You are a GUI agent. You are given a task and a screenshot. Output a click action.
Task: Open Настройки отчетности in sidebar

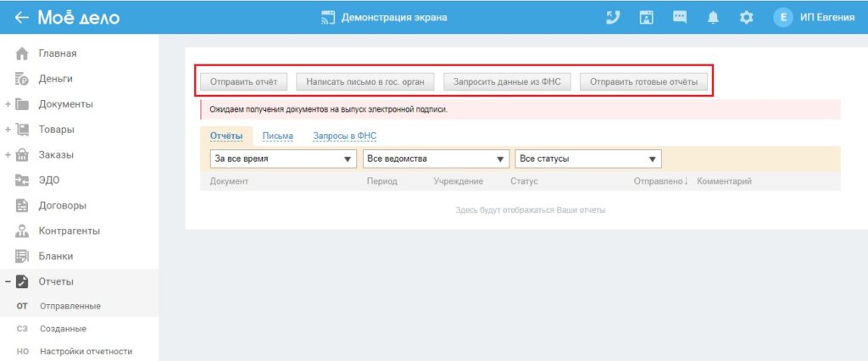pyautogui.click(x=86, y=351)
